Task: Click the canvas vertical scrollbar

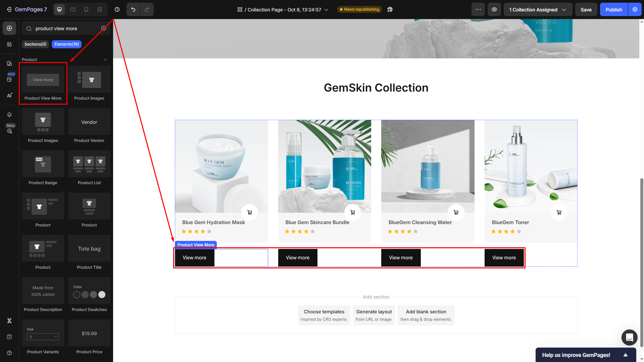Action: pyautogui.click(x=642, y=263)
